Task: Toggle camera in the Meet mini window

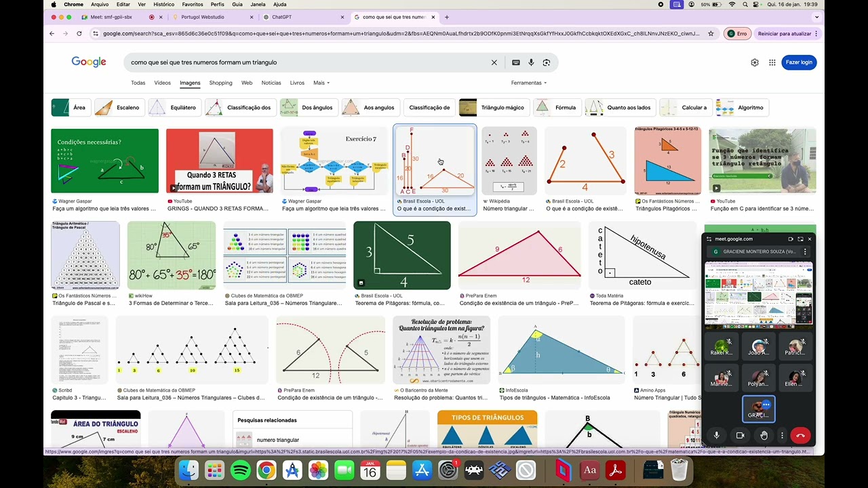Action: click(740, 436)
